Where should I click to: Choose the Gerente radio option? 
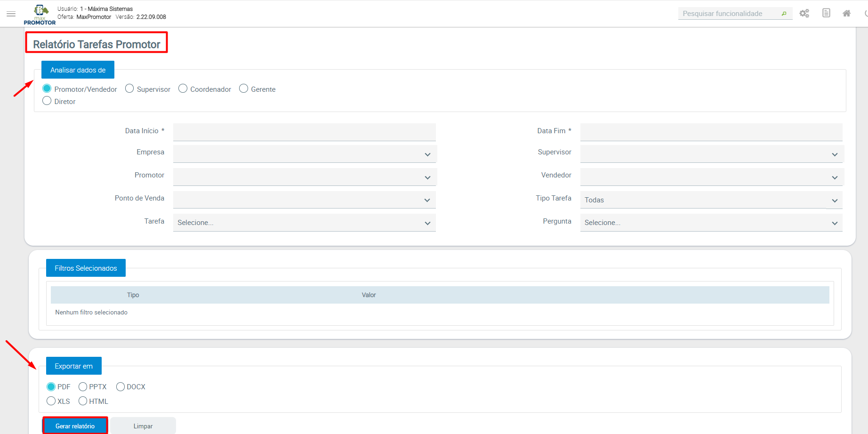pyautogui.click(x=243, y=88)
